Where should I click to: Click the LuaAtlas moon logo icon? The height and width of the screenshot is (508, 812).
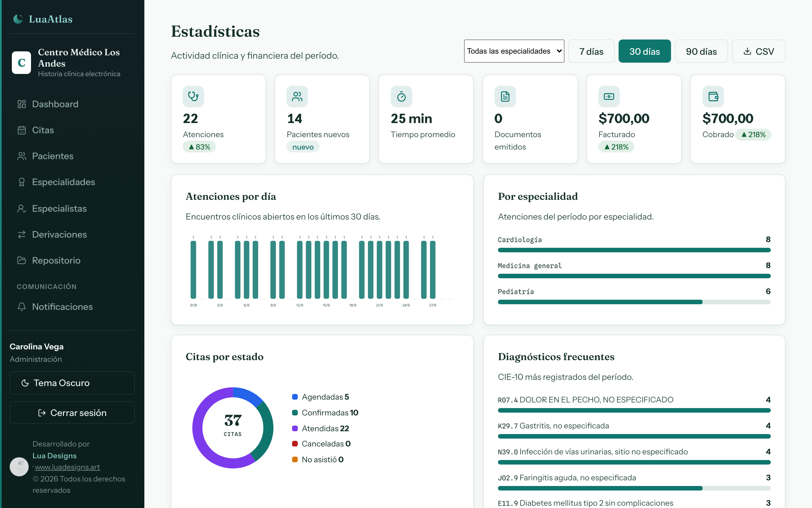click(x=18, y=19)
